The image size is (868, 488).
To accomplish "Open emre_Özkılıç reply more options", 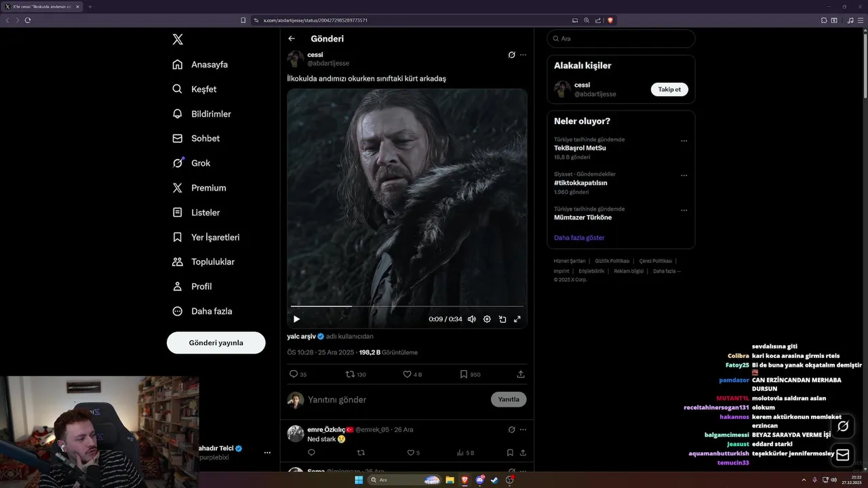I will (523, 430).
